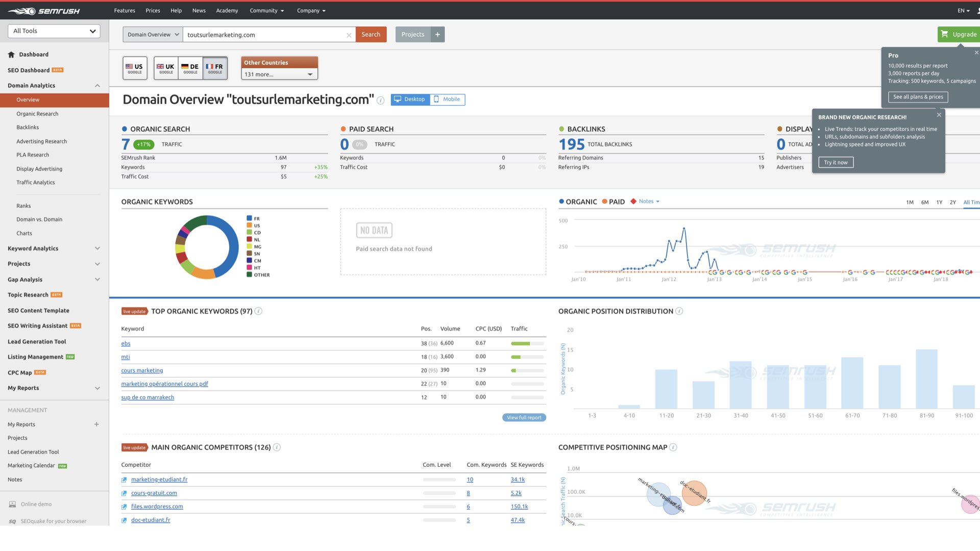The image size is (980, 551).
Task: Select the UK Google database
Action: 166,68
